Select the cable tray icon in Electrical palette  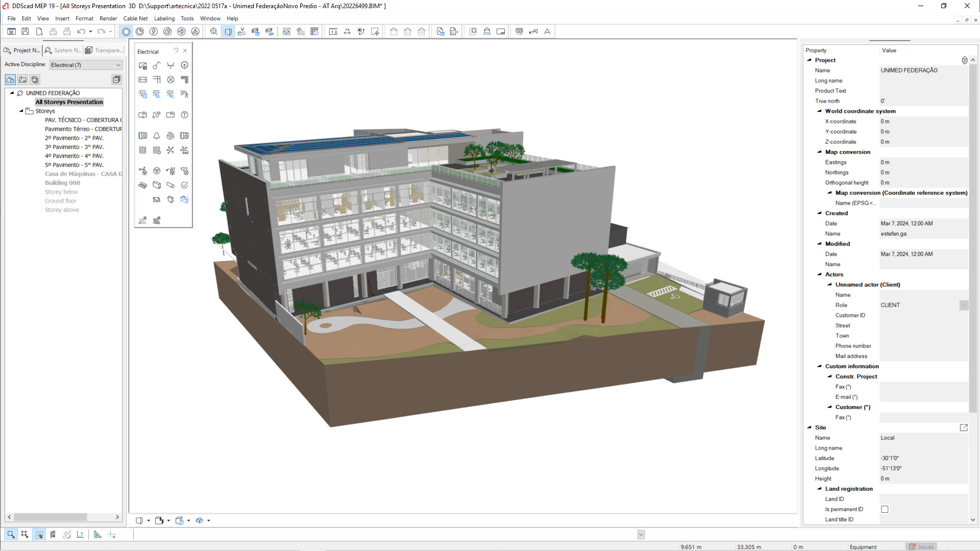tap(143, 185)
